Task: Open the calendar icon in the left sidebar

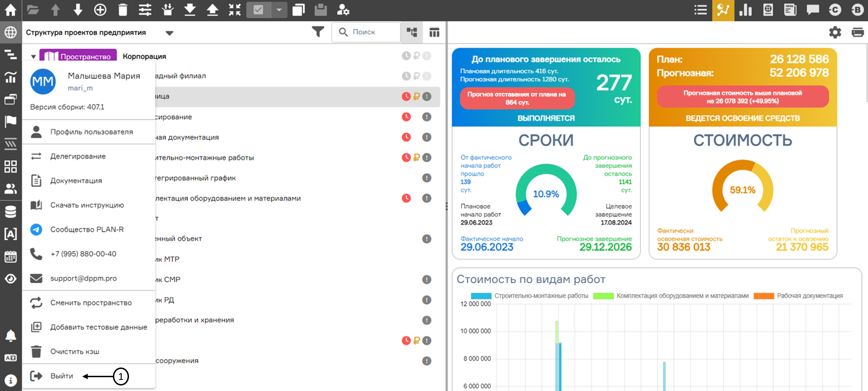Action: click(11, 257)
